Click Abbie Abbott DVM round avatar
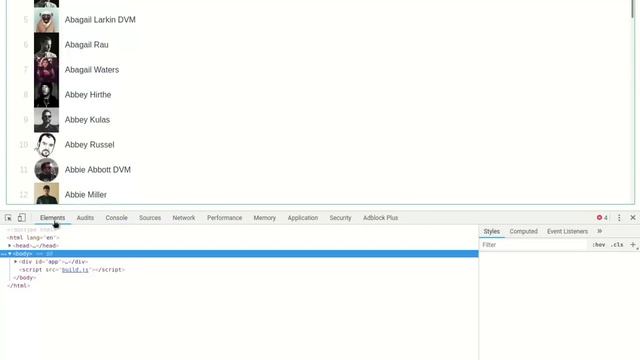This screenshot has height=360, width=640. (x=46, y=170)
